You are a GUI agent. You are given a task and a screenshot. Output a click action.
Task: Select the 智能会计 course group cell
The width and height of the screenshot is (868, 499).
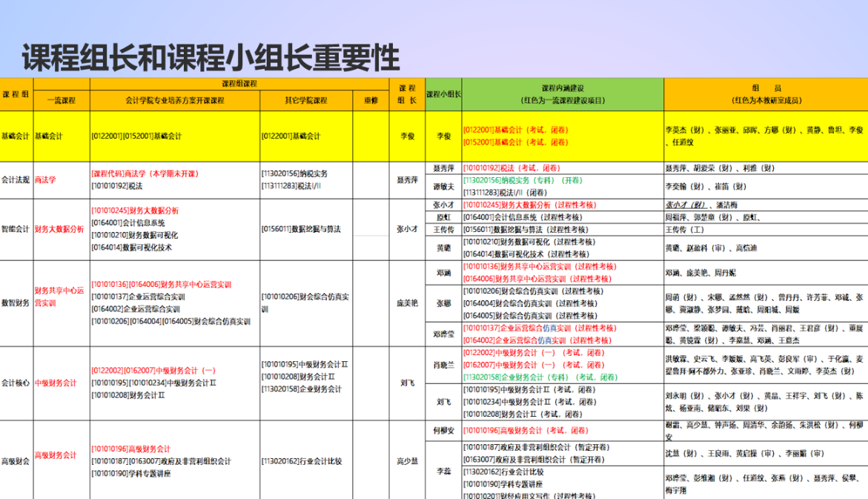tap(16, 229)
